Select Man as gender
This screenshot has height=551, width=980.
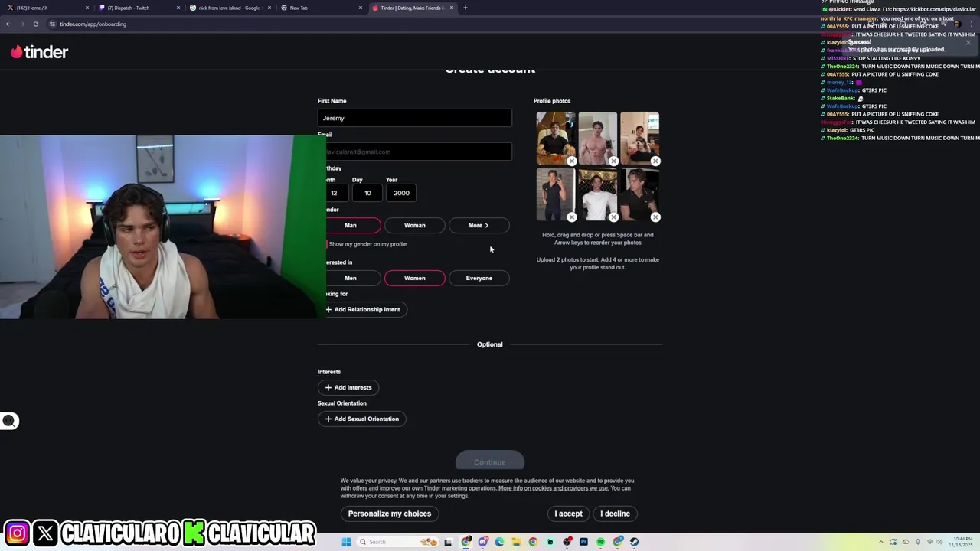click(x=351, y=225)
